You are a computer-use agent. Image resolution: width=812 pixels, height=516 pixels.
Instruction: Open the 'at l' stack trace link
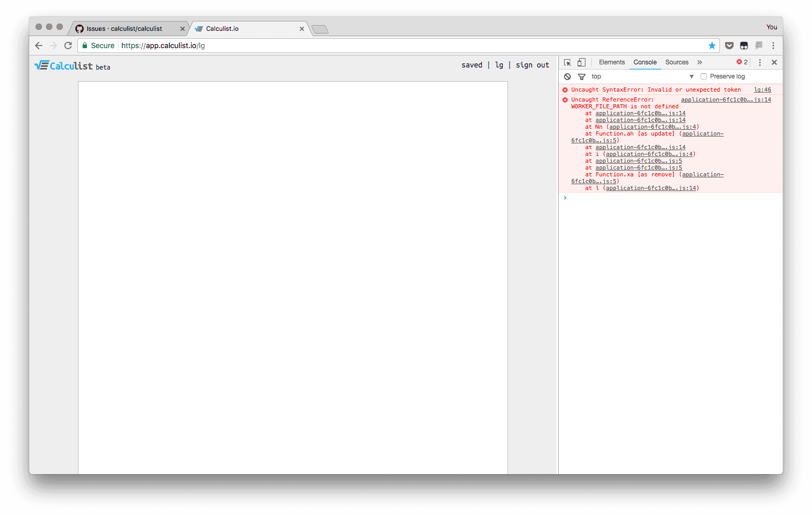tap(651, 188)
